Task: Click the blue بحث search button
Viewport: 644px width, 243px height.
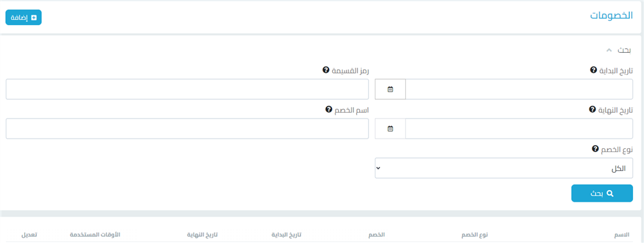Action: 602,193
